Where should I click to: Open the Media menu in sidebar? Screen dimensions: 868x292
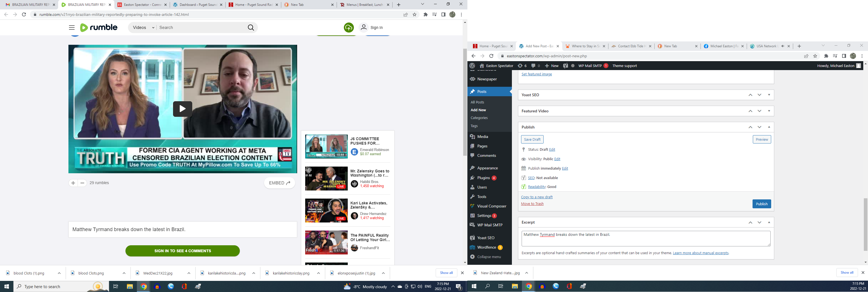tap(482, 136)
